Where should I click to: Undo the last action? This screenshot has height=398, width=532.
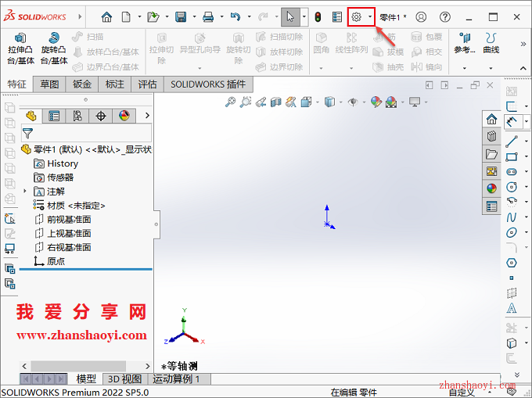(x=235, y=16)
